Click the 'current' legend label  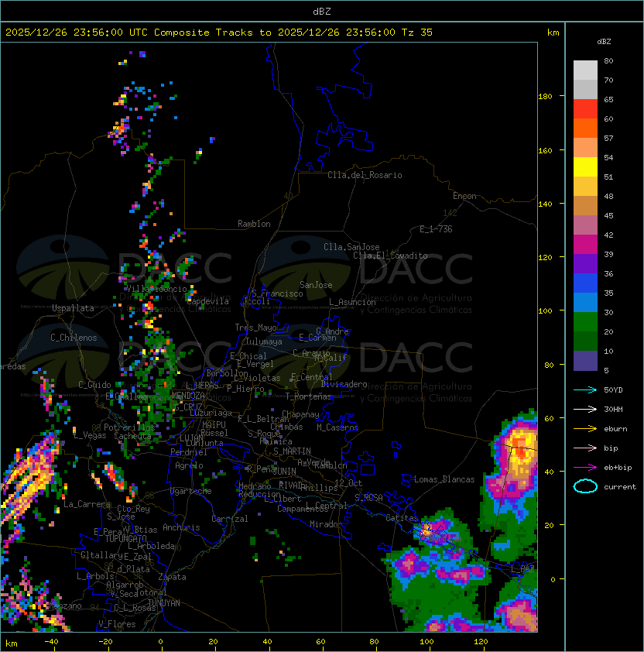coord(620,487)
